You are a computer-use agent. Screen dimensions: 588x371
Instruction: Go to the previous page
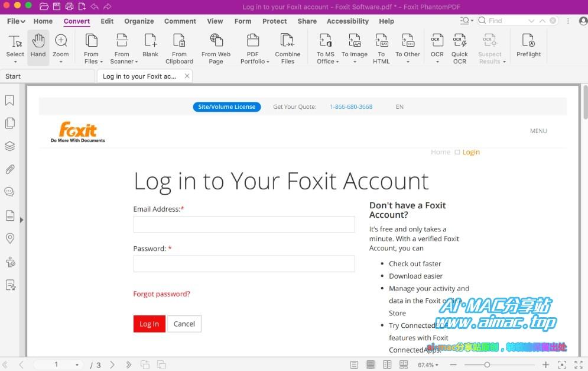click(x=21, y=364)
